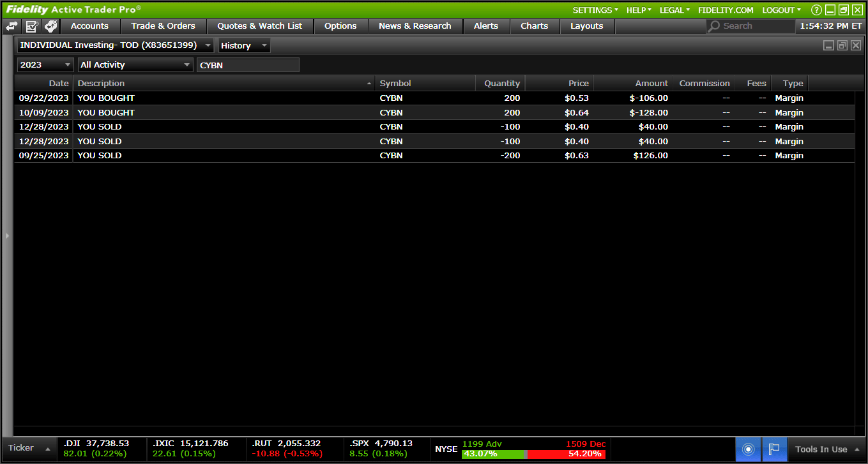The image size is (868, 464).
Task: Sort by the Fees column header
Action: coord(753,84)
